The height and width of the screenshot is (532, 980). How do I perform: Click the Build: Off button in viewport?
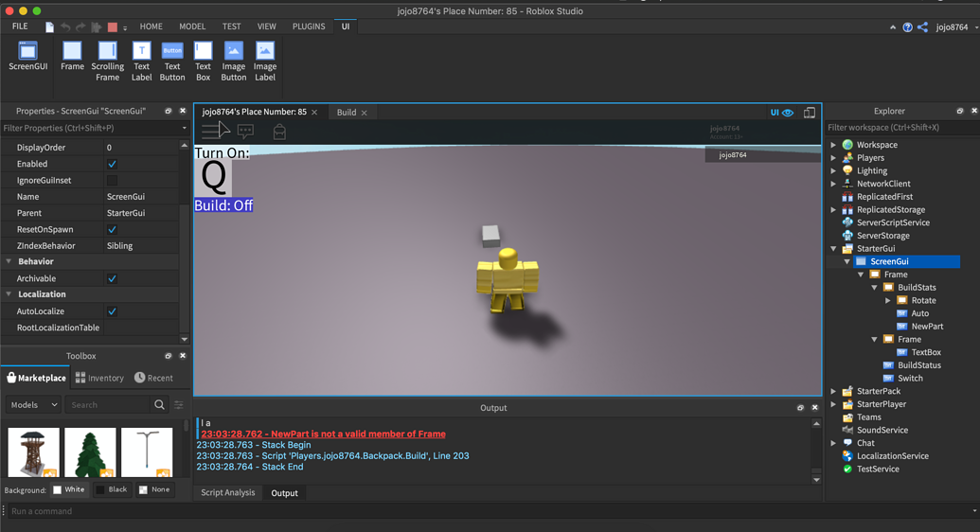(x=223, y=205)
